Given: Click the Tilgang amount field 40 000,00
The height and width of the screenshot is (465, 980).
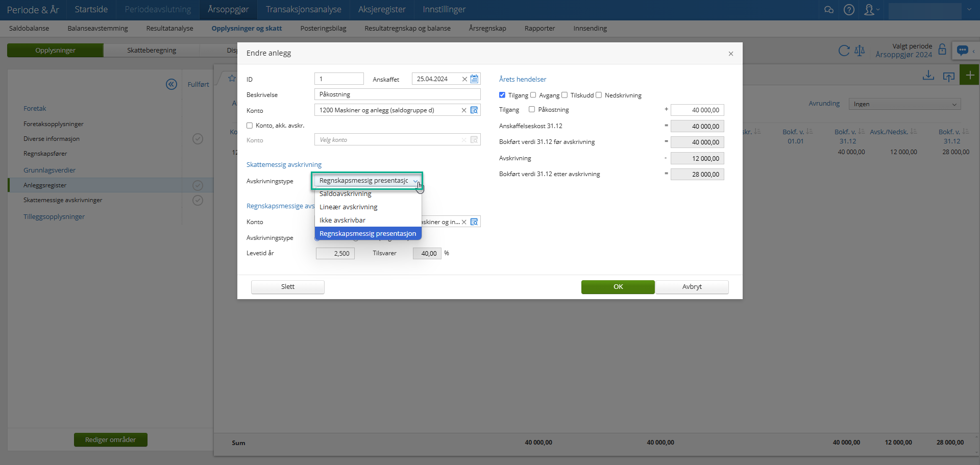Looking at the screenshot, I should 697,110.
